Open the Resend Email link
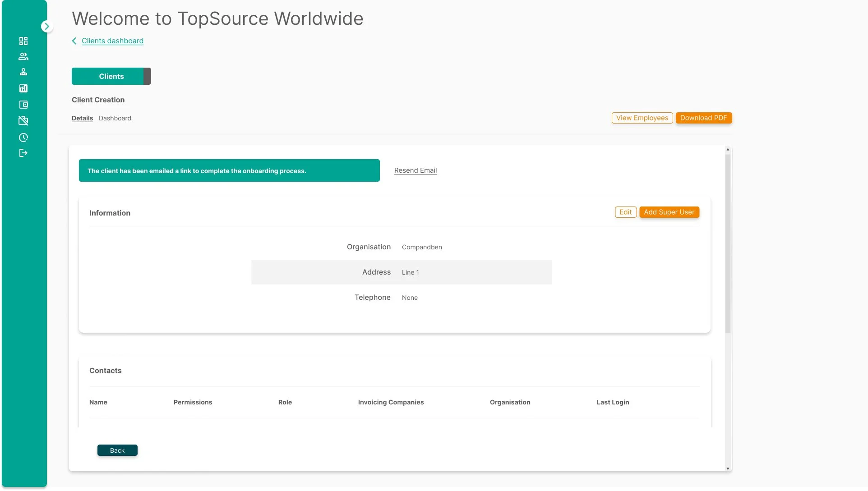Screen dimensions: 868x491 click(x=415, y=170)
